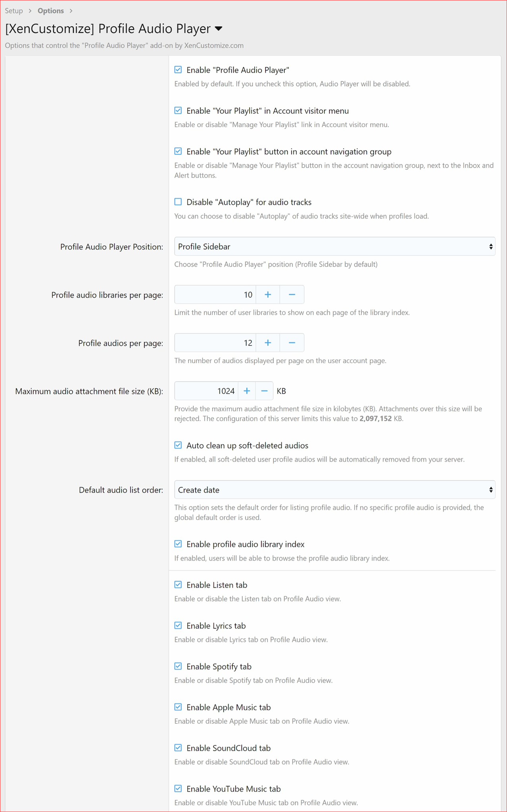Select the 1024 KB file size value
The width and height of the screenshot is (507, 812).
coord(226,391)
